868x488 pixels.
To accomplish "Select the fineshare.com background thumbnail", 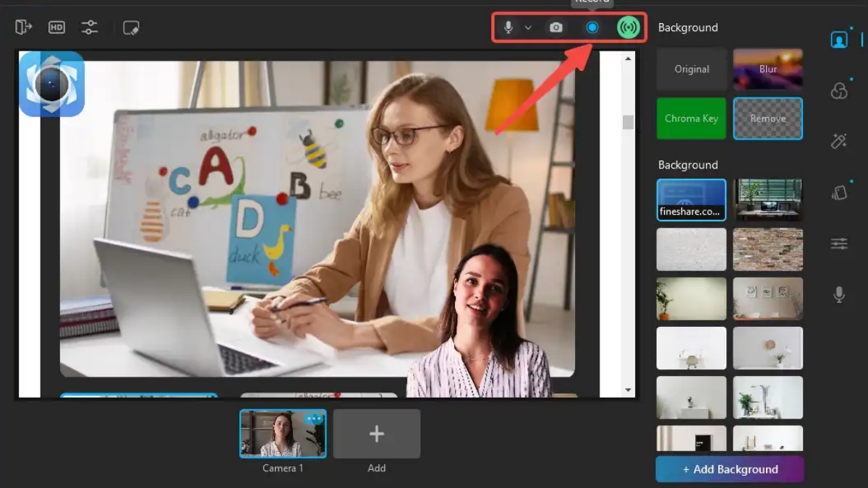I will pos(691,200).
